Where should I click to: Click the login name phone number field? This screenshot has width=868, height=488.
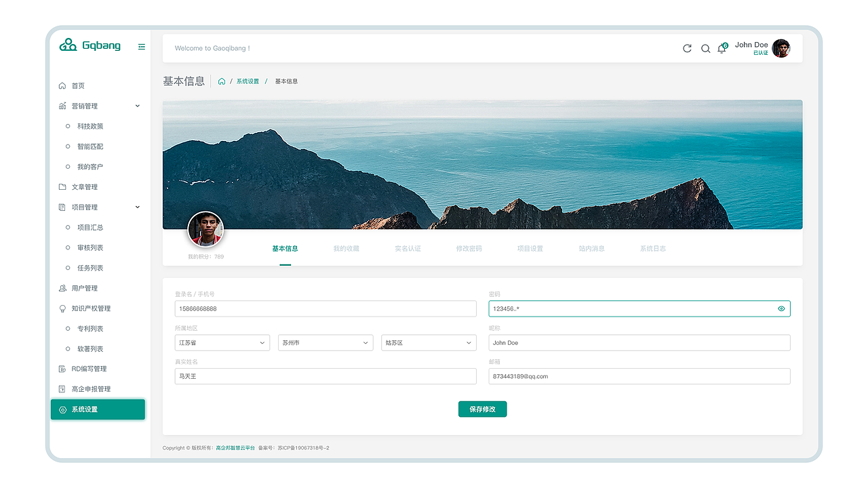coord(325,308)
